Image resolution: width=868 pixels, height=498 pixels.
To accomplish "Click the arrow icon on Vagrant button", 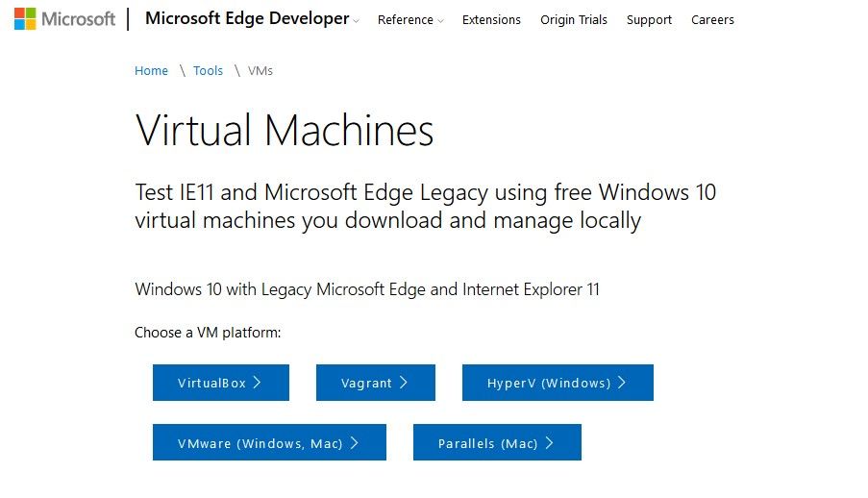I will pos(404,383).
